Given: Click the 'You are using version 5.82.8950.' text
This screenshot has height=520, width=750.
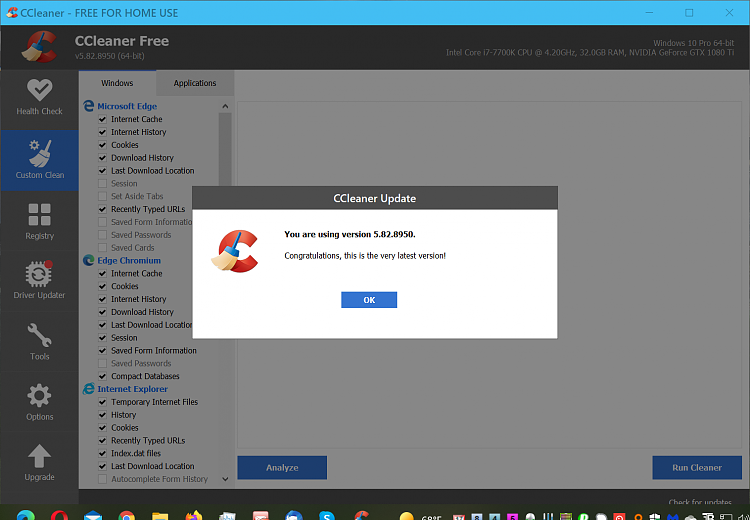Looking at the screenshot, I should pyautogui.click(x=350, y=234).
